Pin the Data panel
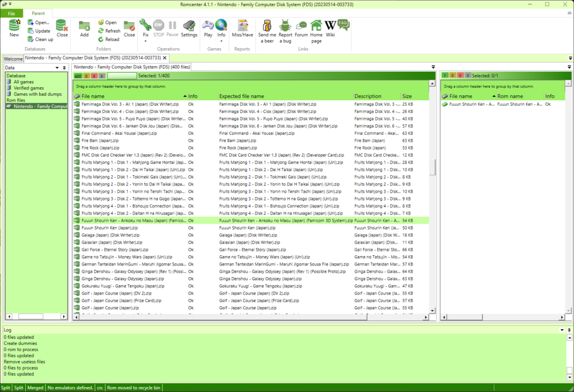Viewport: 574px width, 392px height. pyautogui.click(x=64, y=68)
